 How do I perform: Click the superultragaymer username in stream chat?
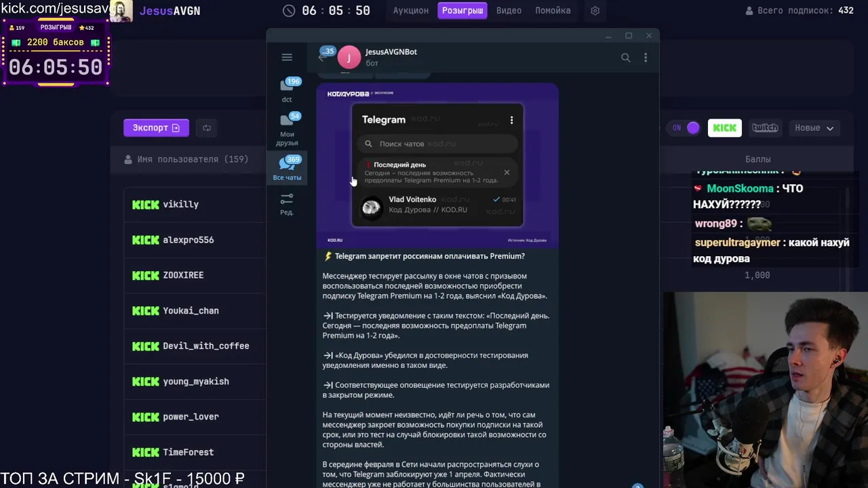point(738,243)
